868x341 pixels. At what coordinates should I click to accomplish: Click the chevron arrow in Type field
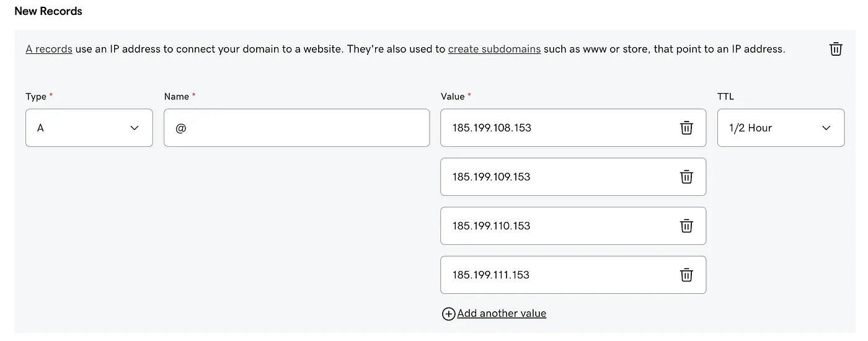coord(135,128)
